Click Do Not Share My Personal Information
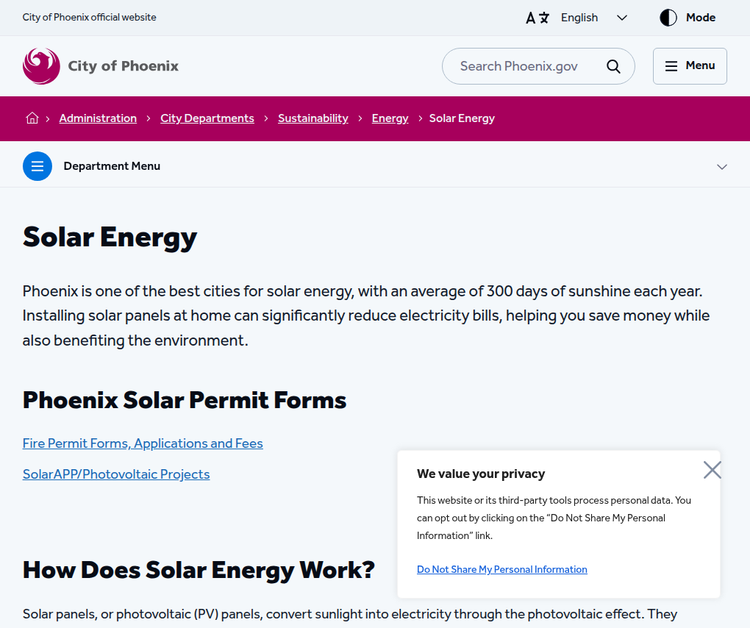Image resolution: width=750 pixels, height=628 pixels. pos(502,569)
